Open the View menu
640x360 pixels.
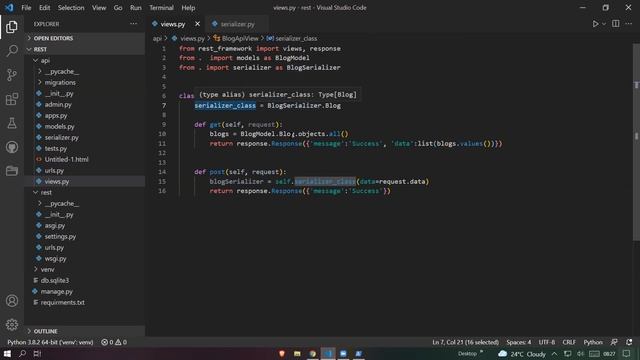click(99, 8)
